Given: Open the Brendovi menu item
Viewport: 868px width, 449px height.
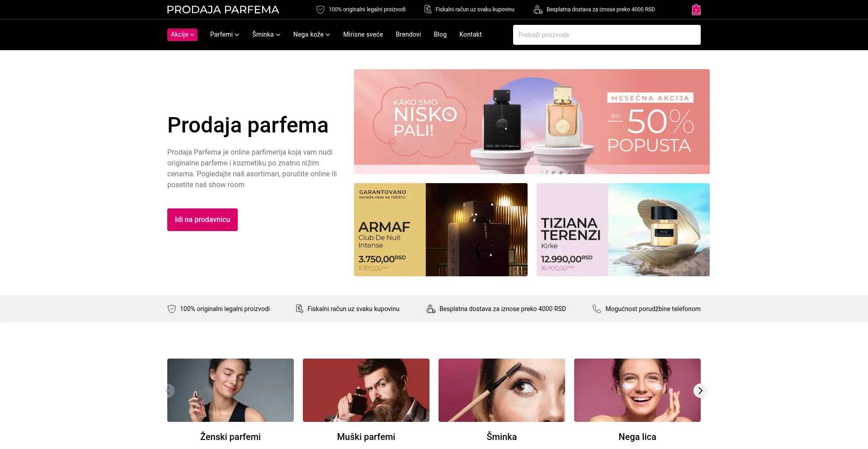Looking at the screenshot, I should pyautogui.click(x=408, y=35).
